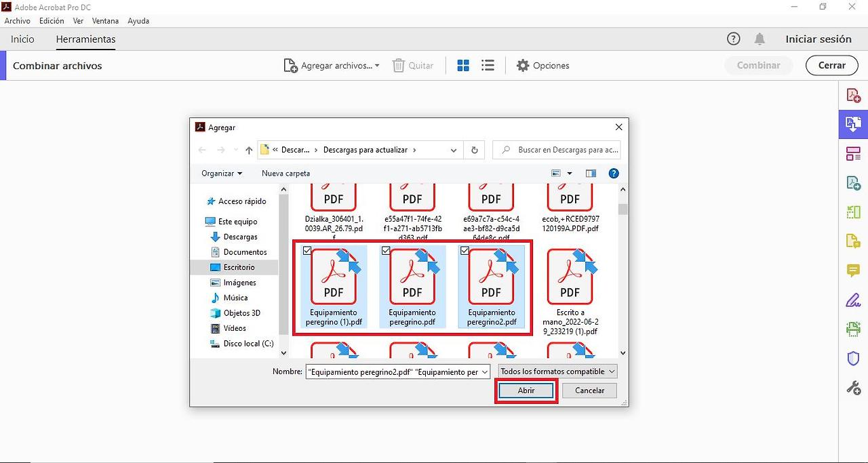
Task: Click the back arrow in Agregar dialog
Action: (x=202, y=150)
